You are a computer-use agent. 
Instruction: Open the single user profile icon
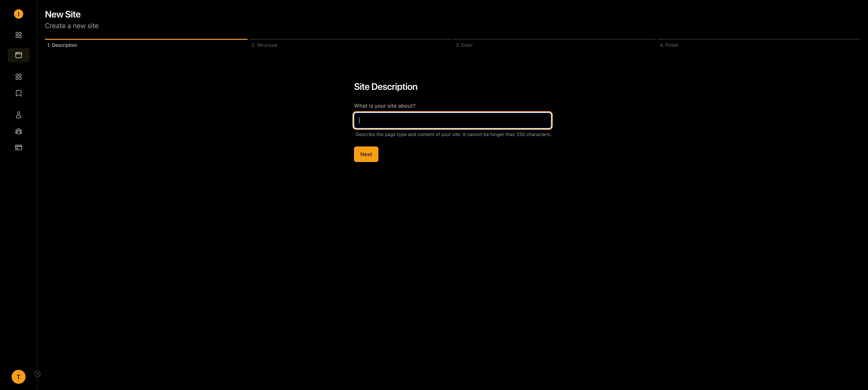(x=19, y=115)
